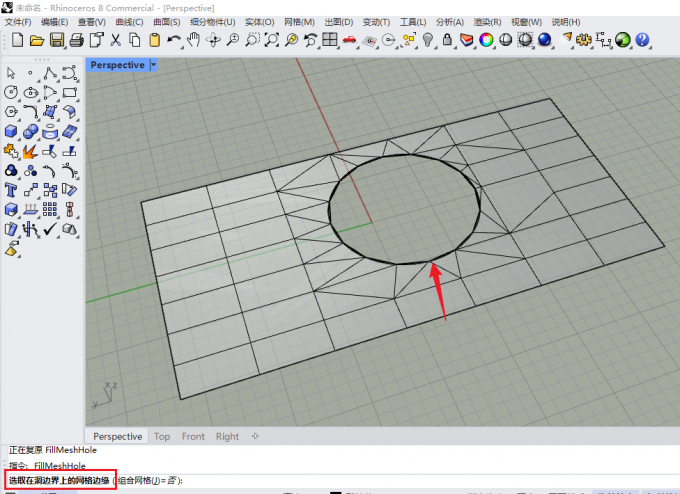Click the checkmark analyze icon in the sidebar
The width and height of the screenshot is (680, 494).
tap(50, 229)
